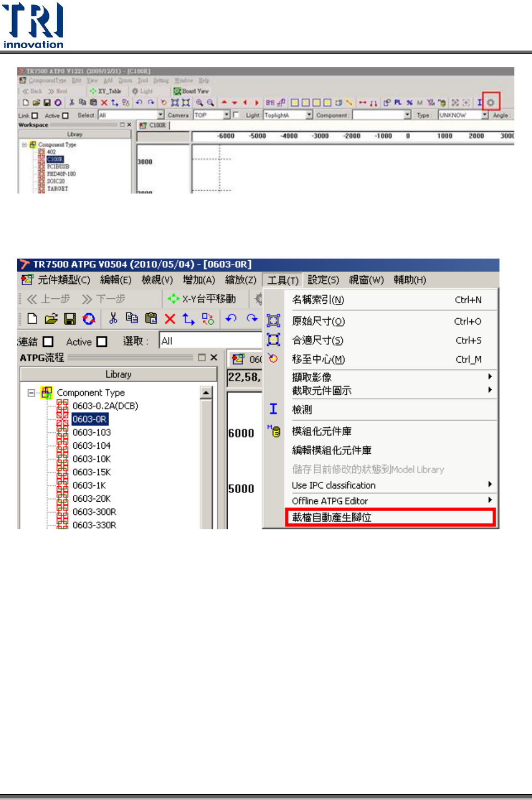Toggle the checkbox right of Camera dropdown
The height and width of the screenshot is (800, 532).
pyautogui.click(x=236, y=115)
